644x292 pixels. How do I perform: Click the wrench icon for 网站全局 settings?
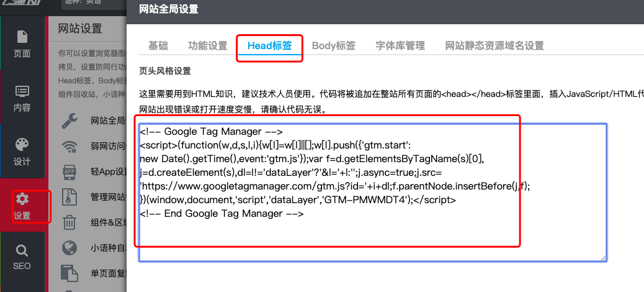(x=70, y=121)
